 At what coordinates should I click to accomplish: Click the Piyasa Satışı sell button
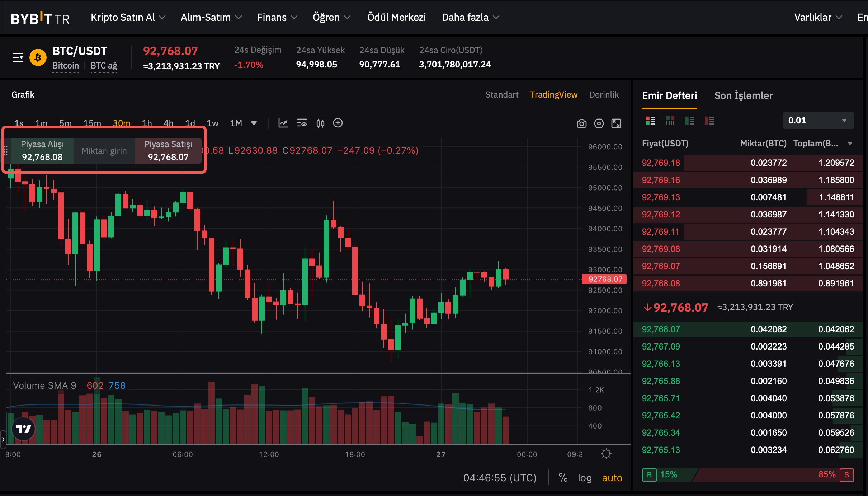168,151
